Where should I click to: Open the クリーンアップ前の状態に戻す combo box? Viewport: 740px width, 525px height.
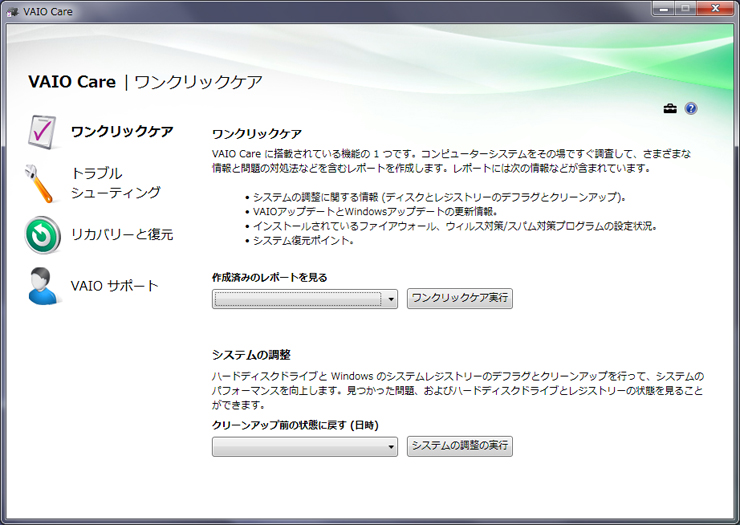click(x=297, y=447)
